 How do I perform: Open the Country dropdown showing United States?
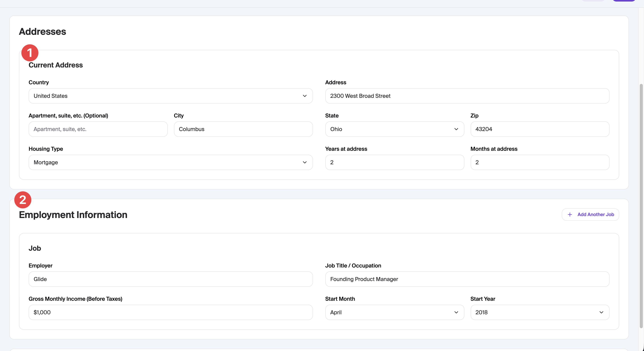pos(170,96)
